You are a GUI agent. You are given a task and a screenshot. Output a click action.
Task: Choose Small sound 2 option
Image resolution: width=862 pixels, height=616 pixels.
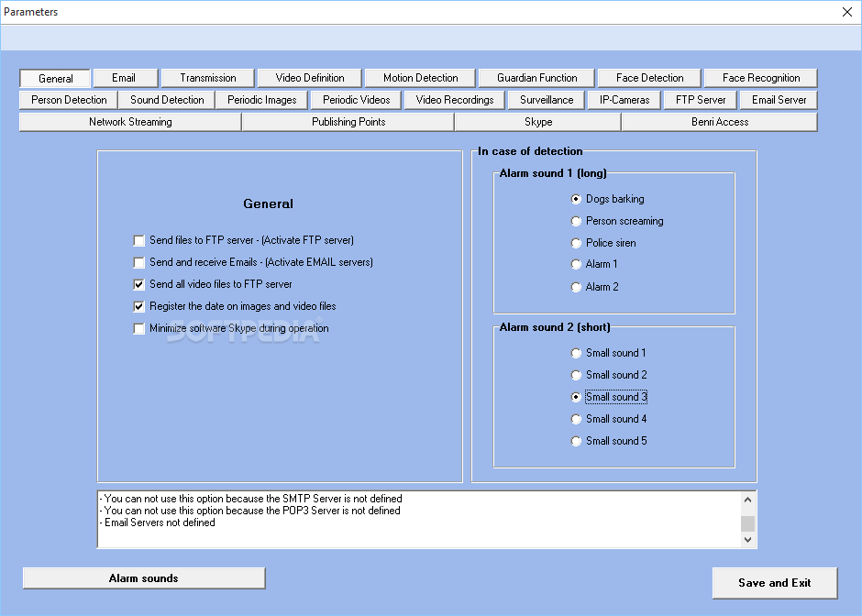[x=576, y=375]
